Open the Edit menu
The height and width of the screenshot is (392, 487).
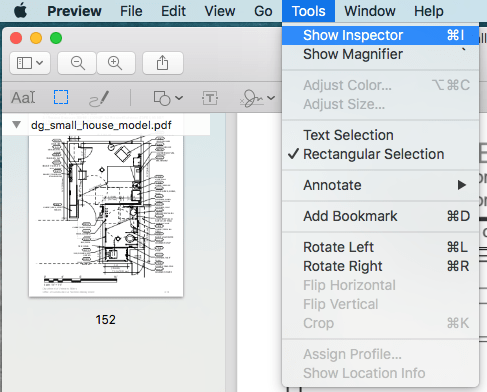(173, 11)
